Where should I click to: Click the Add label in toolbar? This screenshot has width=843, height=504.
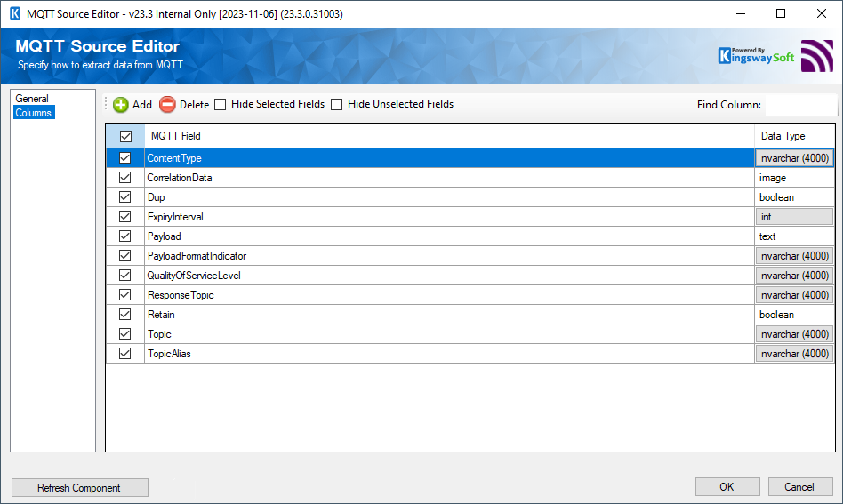[x=142, y=105]
